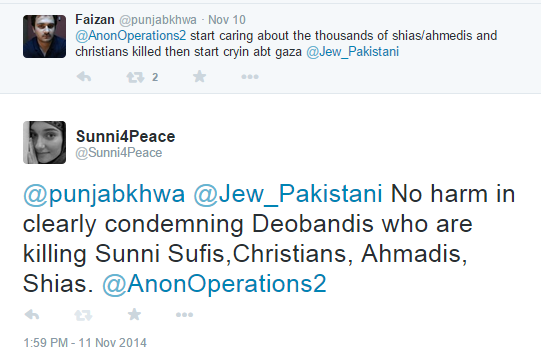Open the Nov 10 tweet timestamp
541x360 pixels.
(227, 20)
